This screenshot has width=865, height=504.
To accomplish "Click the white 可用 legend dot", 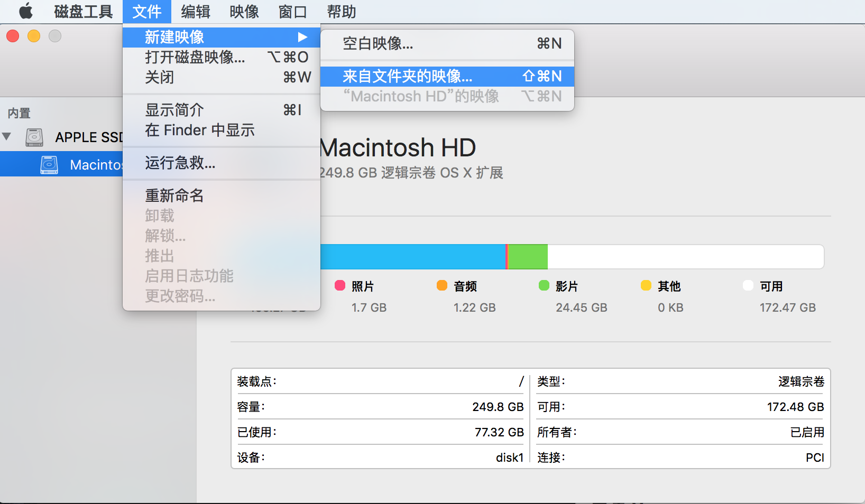I will coord(748,285).
